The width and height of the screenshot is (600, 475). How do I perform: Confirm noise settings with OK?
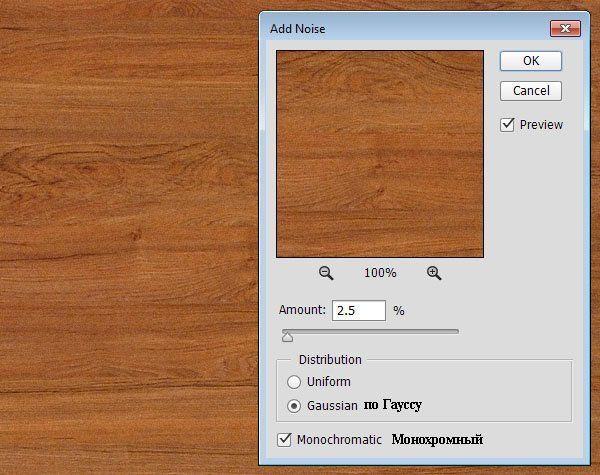click(531, 61)
